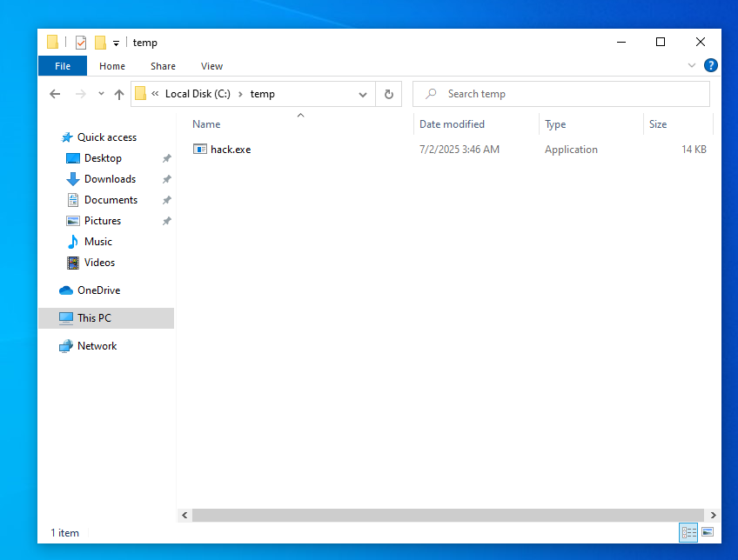Open Documents in navigation pane
This screenshot has height=560, width=738.
click(111, 200)
